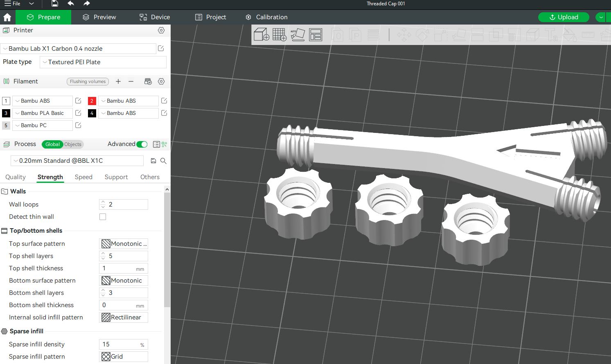Click the AMS filament sync icon
This screenshot has width=611, height=364.
[x=148, y=81]
